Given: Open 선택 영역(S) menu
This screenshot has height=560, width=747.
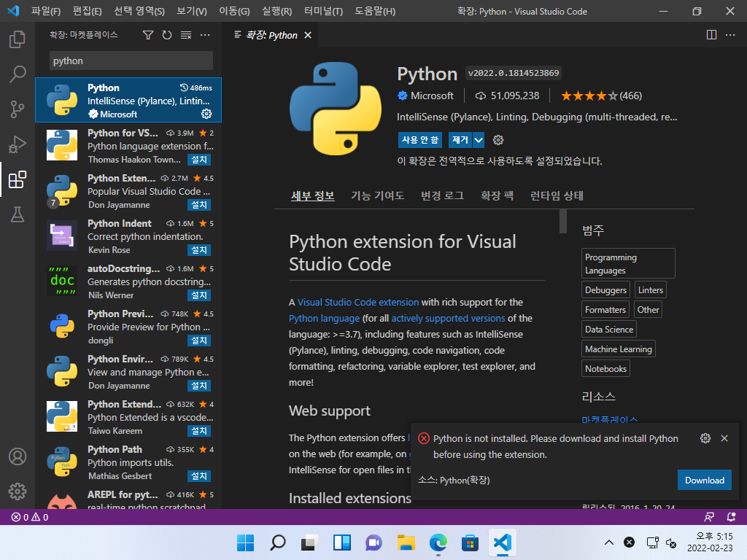Looking at the screenshot, I should [x=139, y=11].
